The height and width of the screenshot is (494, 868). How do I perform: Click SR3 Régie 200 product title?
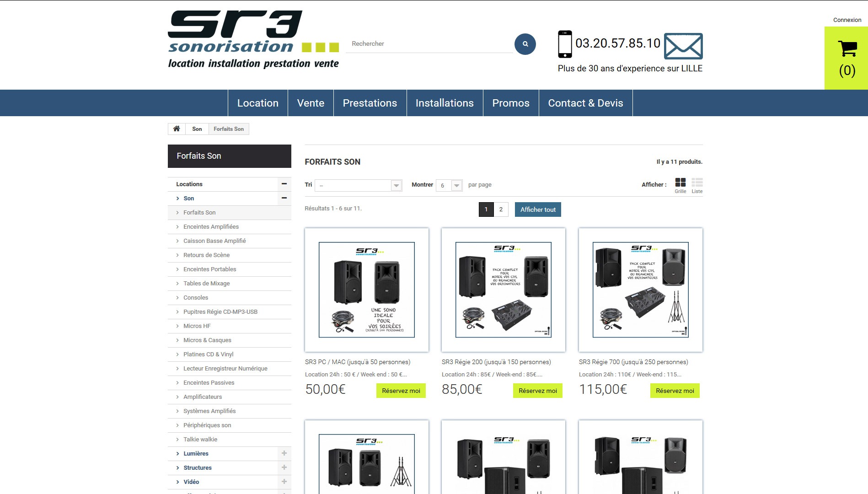(496, 362)
